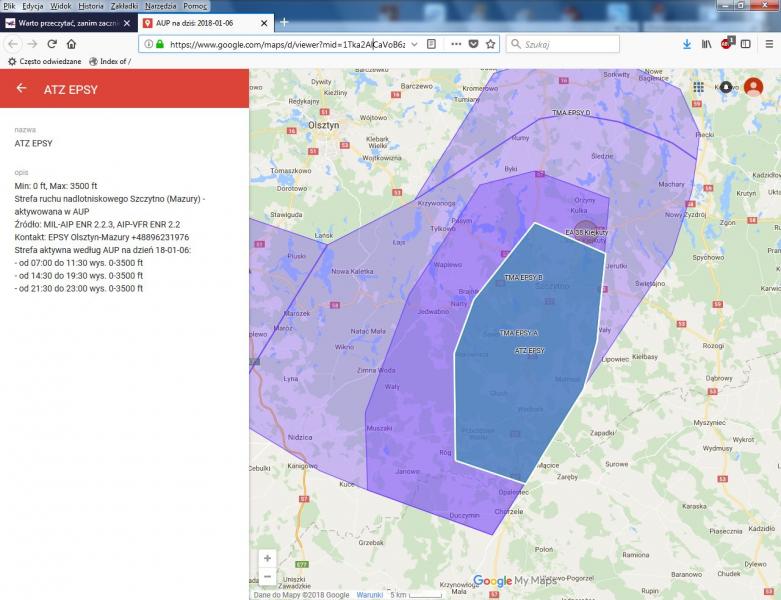This screenshot has width=781, height=600.
Task: Open Google notifications bell
Action: coord(725,88)
